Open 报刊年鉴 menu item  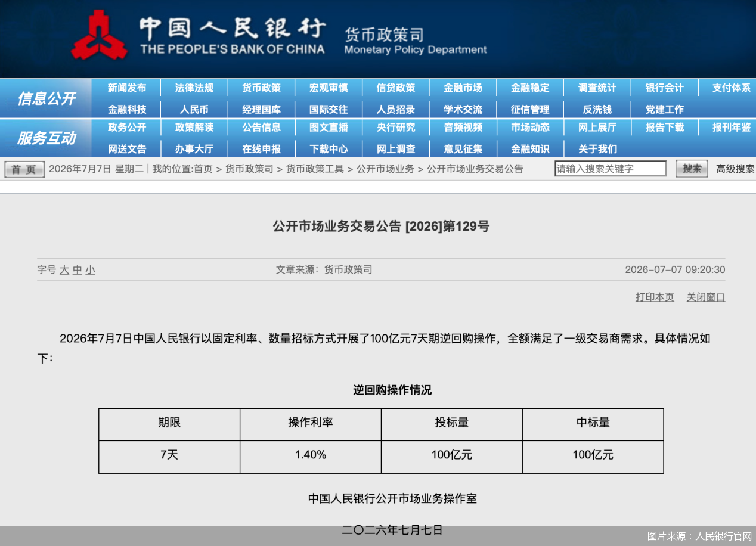click(x=732, y=127)
